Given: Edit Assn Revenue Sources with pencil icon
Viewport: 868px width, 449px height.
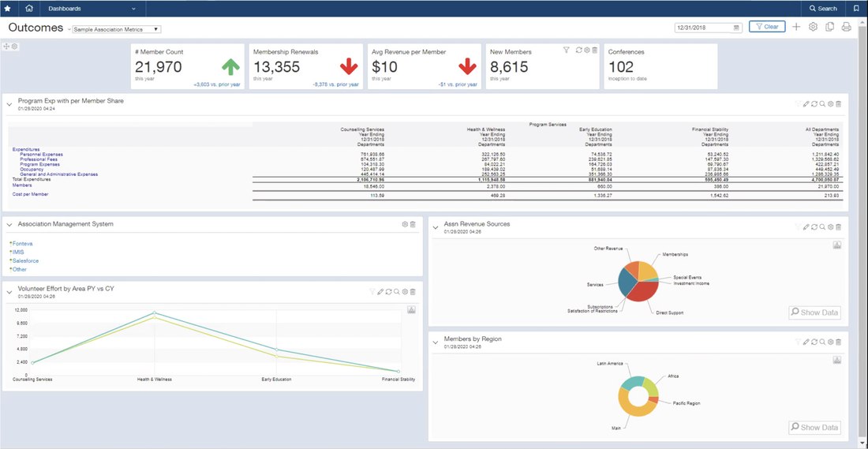Looking at the screenshot, I should pos(806,227).
